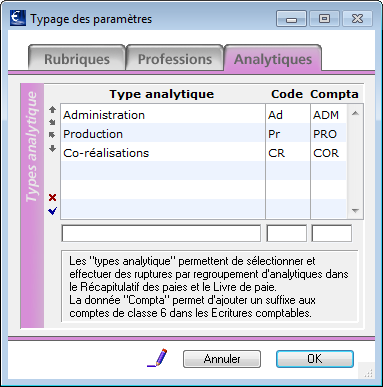
Task: Click the red X delete icon
Action: click(52, 198)
